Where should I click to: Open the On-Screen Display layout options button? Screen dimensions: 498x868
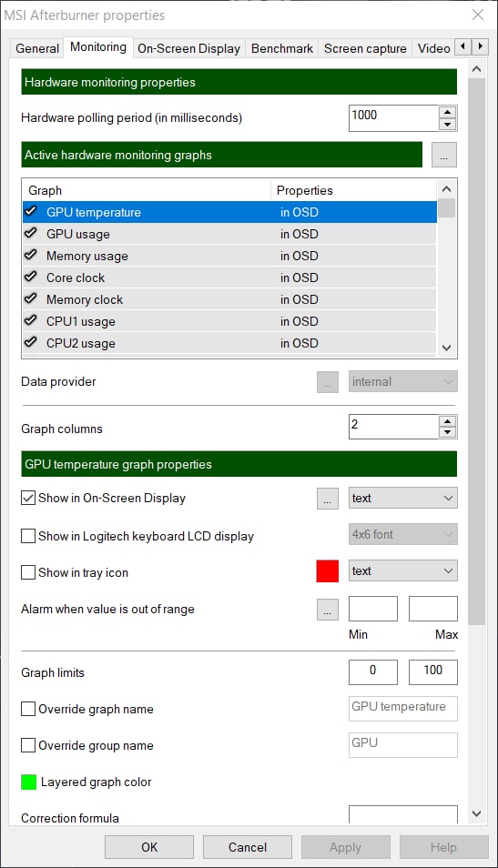(328, 499)
